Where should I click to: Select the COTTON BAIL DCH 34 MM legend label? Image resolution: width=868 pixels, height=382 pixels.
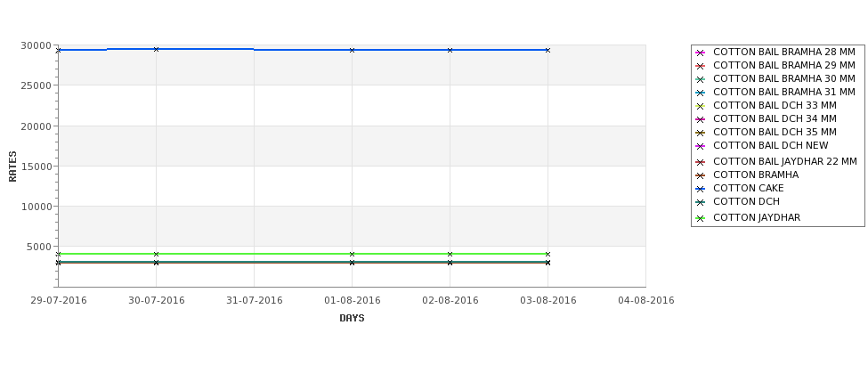point(775,118)
